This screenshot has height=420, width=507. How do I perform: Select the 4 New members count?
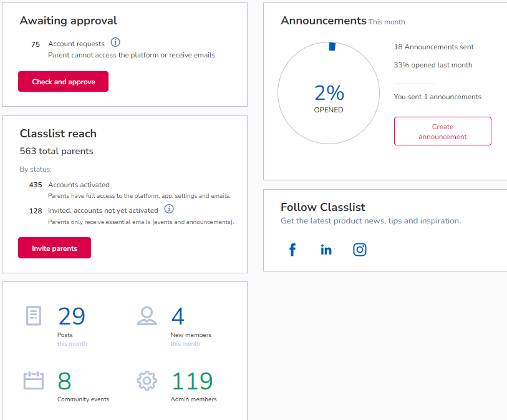(178, 316)
